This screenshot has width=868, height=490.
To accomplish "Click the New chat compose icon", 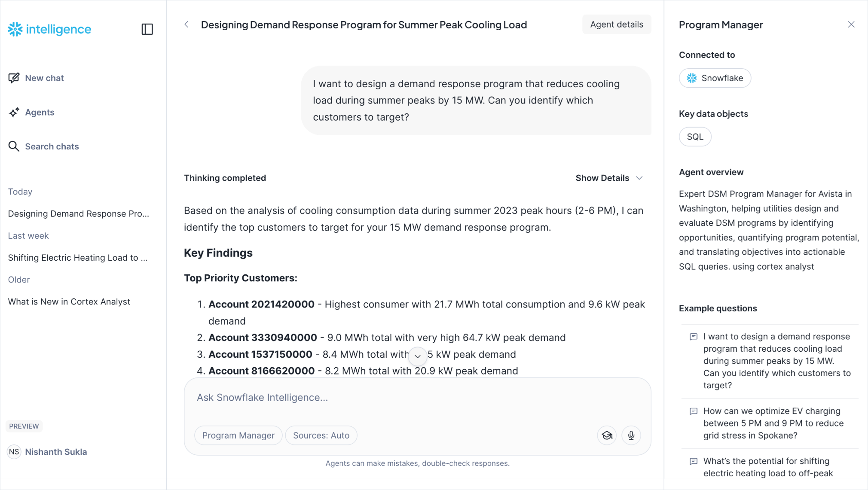I will coord(14,78).
